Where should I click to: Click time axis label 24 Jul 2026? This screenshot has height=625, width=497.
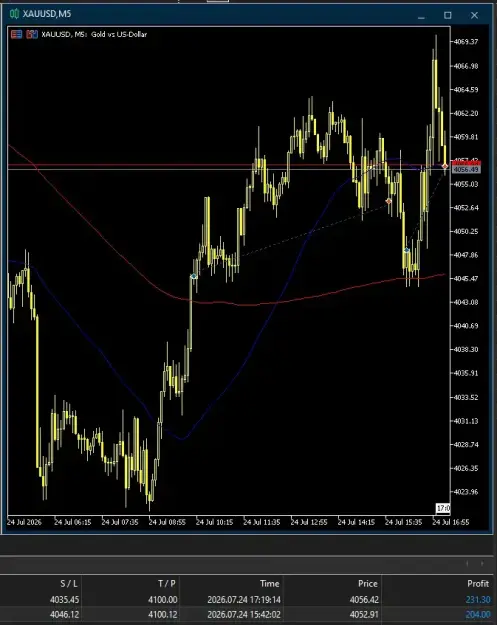pyautogui.click(x=24, y=522)
